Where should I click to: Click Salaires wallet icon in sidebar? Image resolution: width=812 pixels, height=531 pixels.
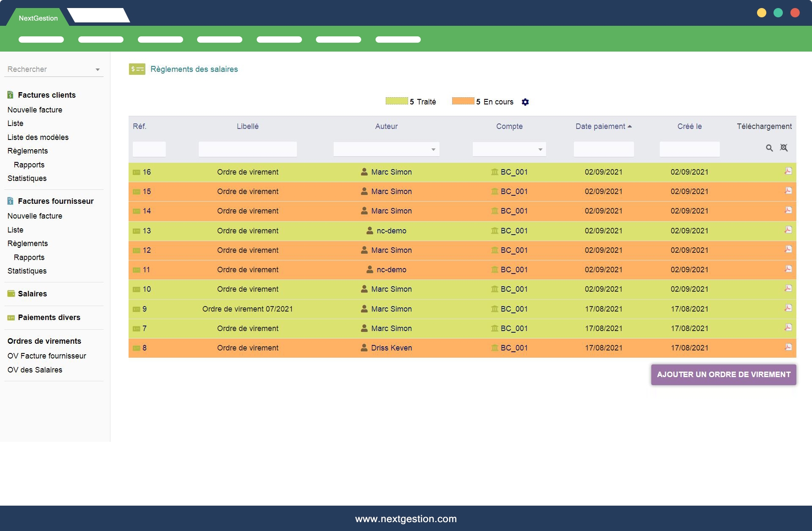pyautogui.click(x=11, y=293)
